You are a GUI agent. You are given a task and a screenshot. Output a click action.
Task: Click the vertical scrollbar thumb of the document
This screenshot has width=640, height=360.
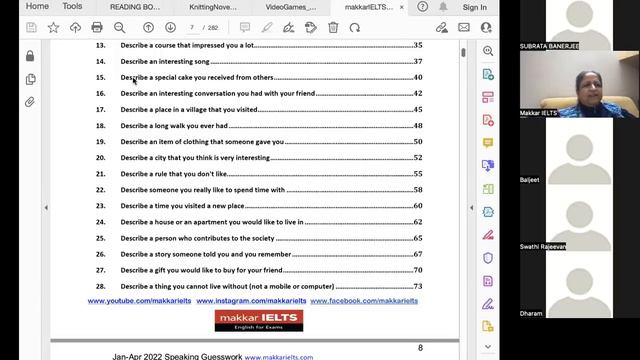point(463,53)
